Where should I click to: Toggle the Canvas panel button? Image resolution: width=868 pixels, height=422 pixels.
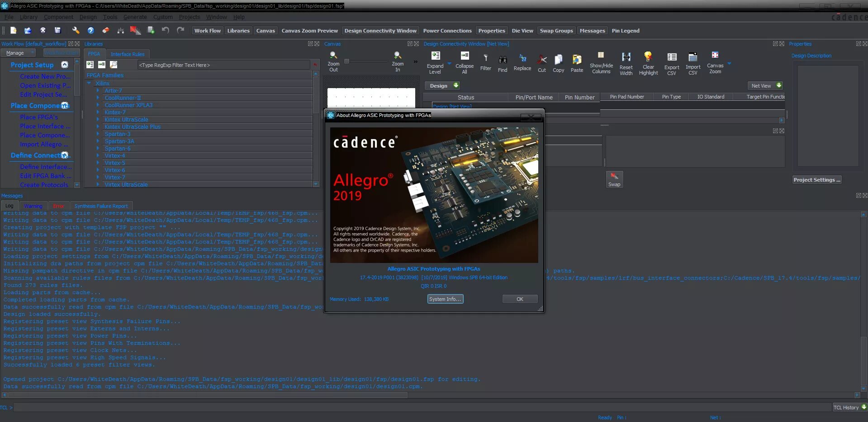(266, 31)
